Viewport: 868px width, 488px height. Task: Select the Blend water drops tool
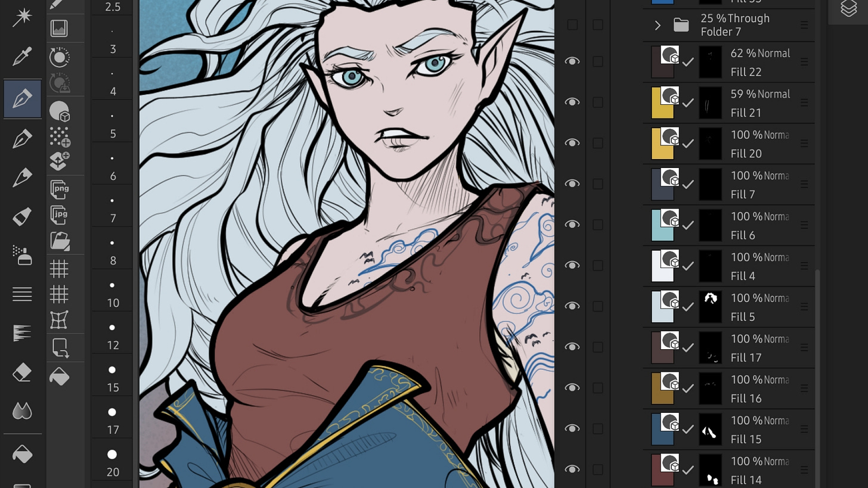pyautogui.click(x=22, y=411)
